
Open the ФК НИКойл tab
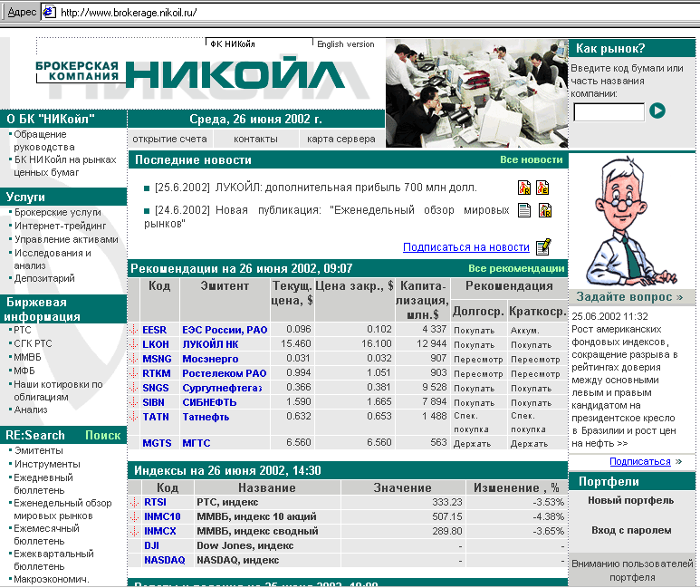(233, 43)
